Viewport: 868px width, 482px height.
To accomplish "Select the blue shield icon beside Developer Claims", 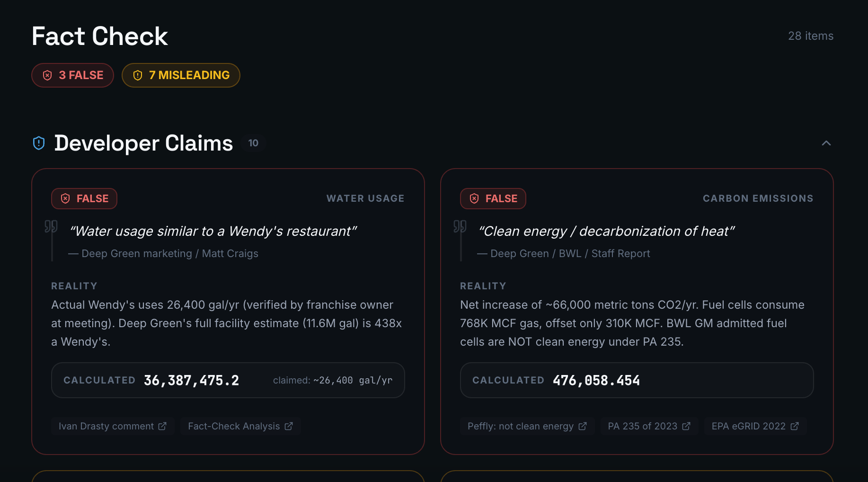I will (38, 143).
